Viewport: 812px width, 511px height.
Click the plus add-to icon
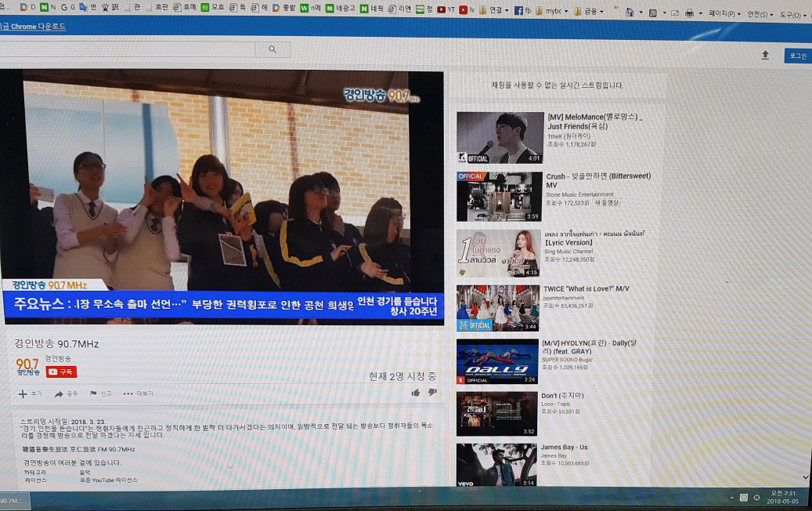click(22, 394)
